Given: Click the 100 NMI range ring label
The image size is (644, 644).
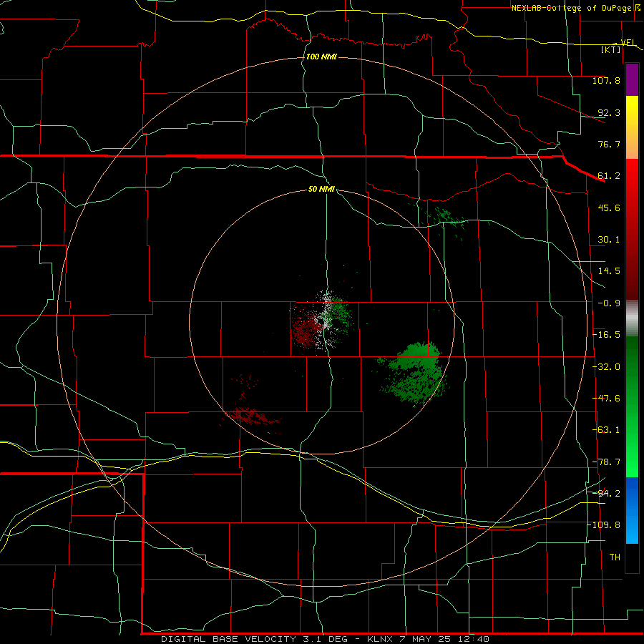Looking at the screenshot, I should coord(321,57).
